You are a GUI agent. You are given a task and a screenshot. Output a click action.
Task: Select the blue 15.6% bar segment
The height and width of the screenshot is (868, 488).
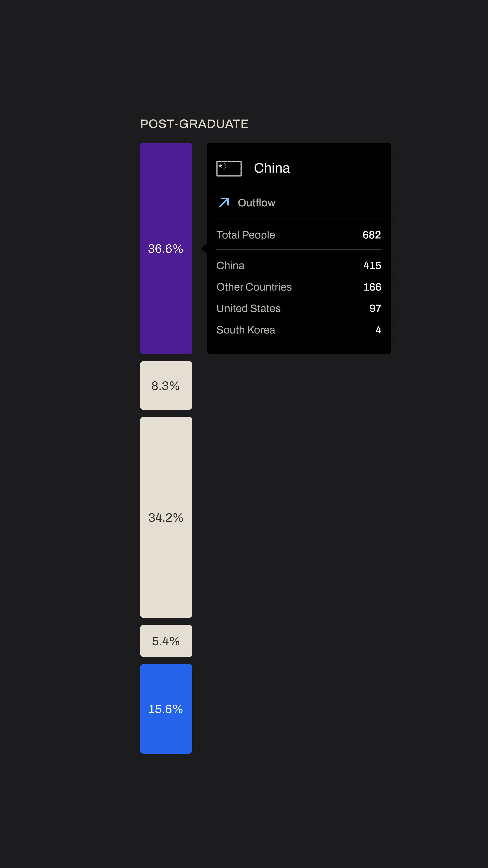[166, 709]
